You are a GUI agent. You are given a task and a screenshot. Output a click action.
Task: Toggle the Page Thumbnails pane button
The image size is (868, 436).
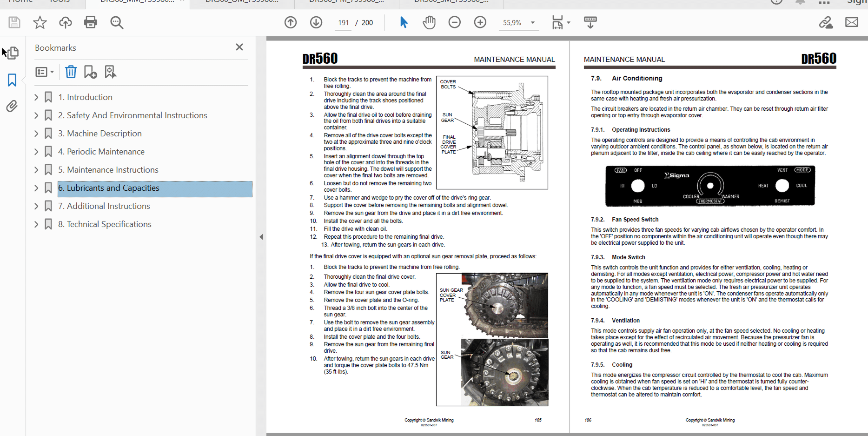12,53
